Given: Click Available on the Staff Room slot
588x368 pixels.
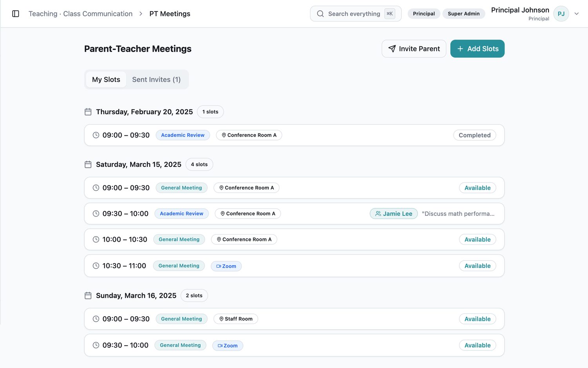Looking at the screenshot, I should pyautogui.click(x=477, y=319).
